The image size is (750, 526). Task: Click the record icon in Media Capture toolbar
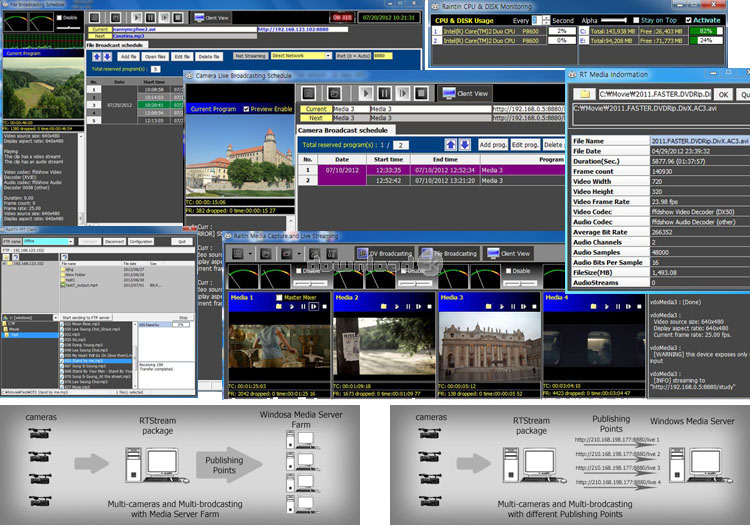pos(287,253)
